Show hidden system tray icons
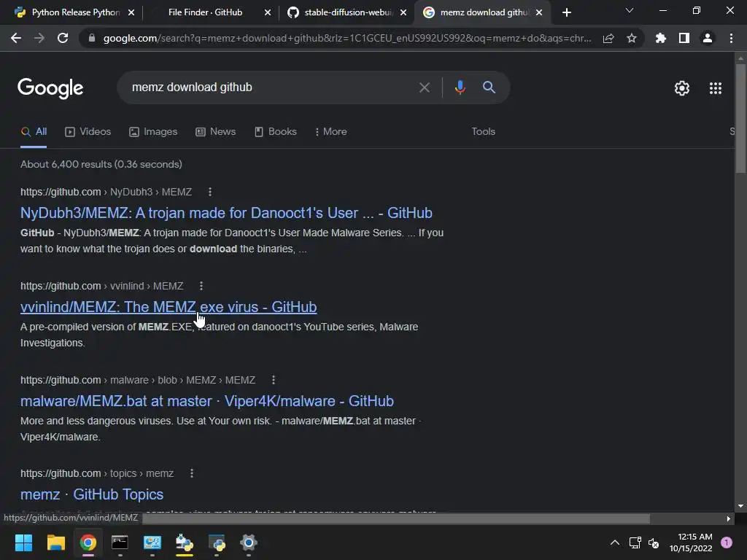Screen dimensions: 747x560 click(615, 542)
